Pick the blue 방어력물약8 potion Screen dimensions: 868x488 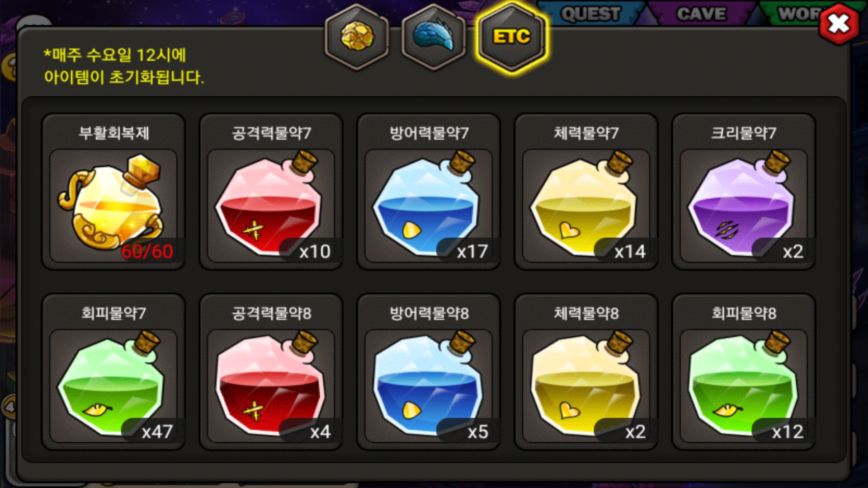click(429, 372)
